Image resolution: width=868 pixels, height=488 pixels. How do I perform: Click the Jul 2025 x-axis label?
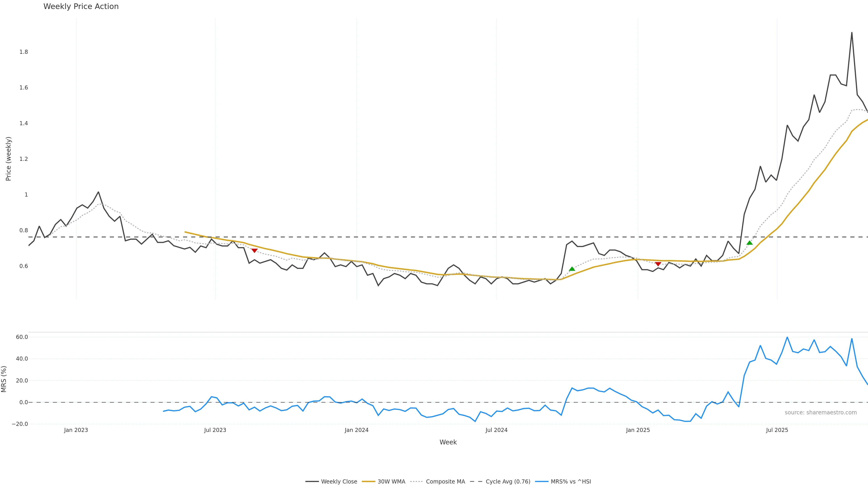777,430
